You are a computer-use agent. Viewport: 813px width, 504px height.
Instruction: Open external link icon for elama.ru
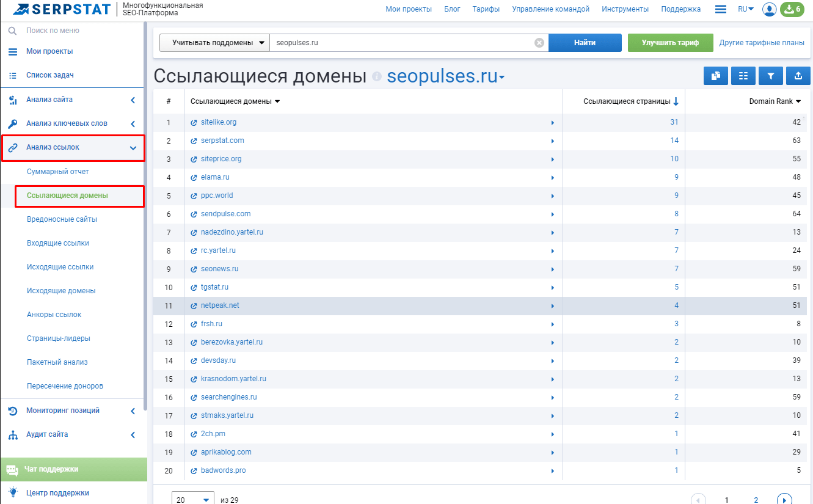click(194, 178)
